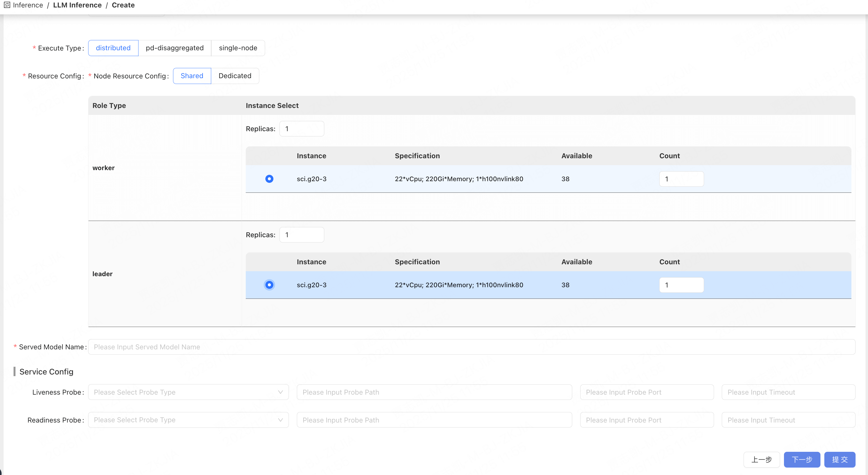Click leader Available value 38
The height and width of the screenshot is (475, 868).
tap(565, 285)
